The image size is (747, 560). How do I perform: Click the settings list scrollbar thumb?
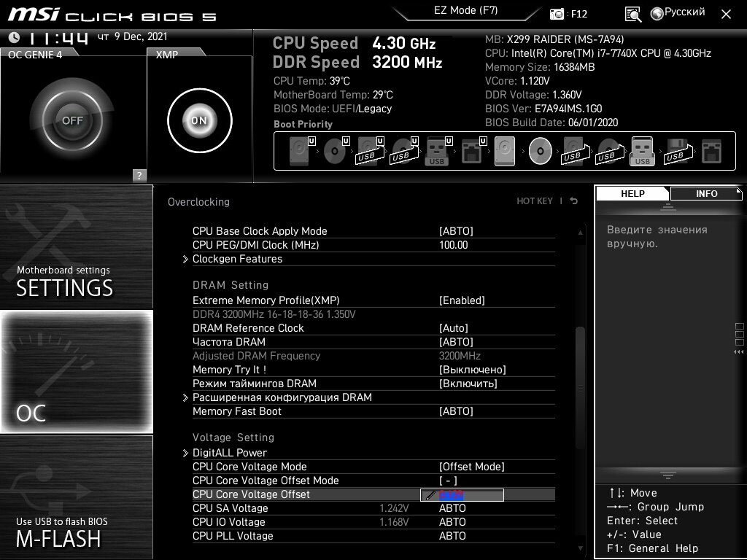(x=580, y=388)
